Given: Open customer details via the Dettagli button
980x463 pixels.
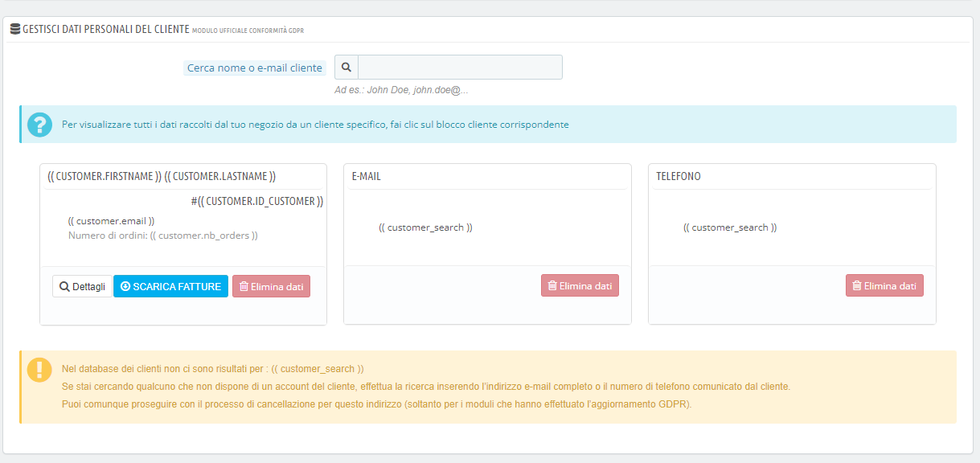Looking at the screenshot, I should pyautogui.click(x=82, y=285).
